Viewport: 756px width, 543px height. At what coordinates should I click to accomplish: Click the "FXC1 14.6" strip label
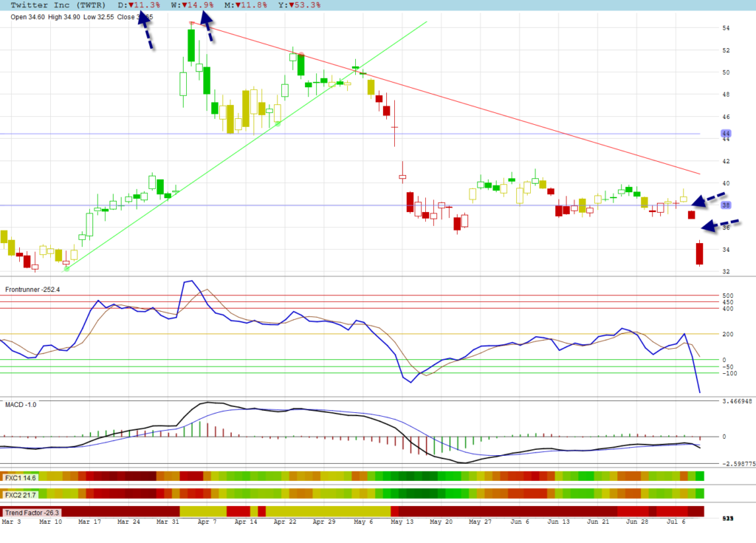click(x=20, y=478)
